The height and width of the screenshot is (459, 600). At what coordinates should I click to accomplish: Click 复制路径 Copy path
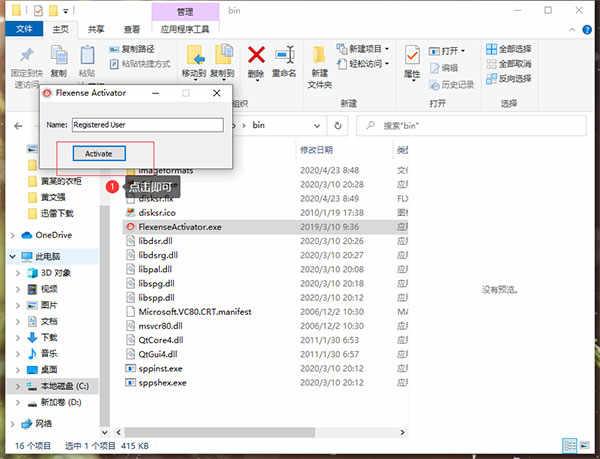click(132, 49)
